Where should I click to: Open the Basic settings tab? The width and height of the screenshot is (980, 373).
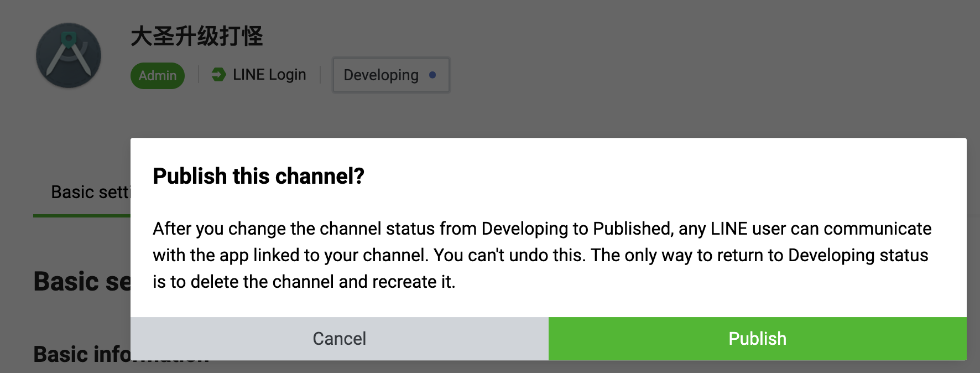pyautogui.click(x=82, y=193)
